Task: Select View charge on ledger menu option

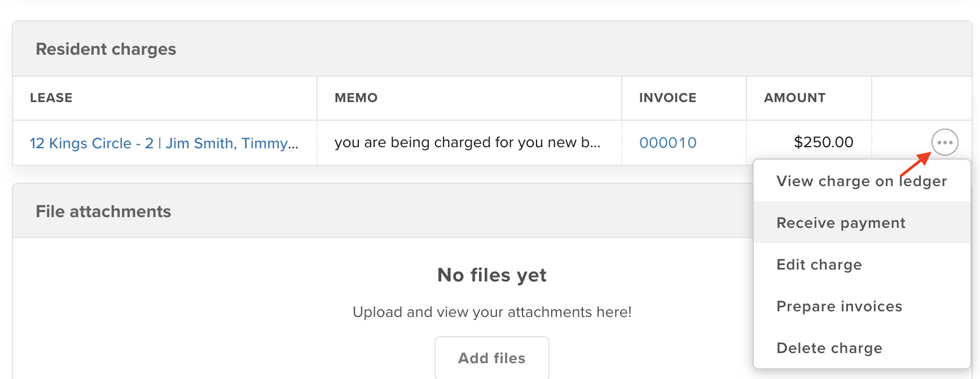Action: tap(861, 181)
